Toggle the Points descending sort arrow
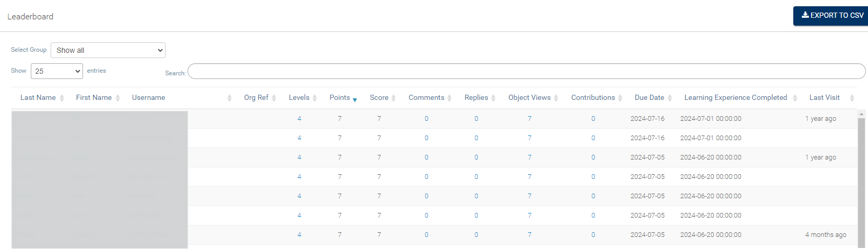The height and width of the screenshot is (249, 868). click(355, 99)
